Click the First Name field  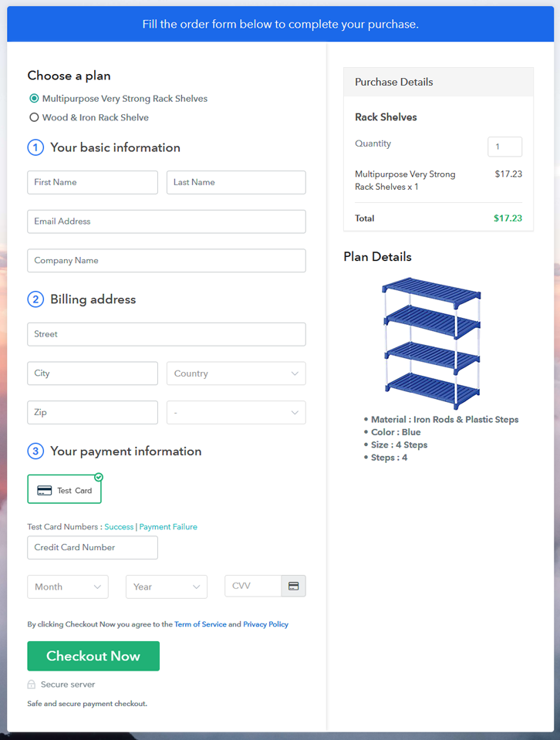(x=93, y=182)
